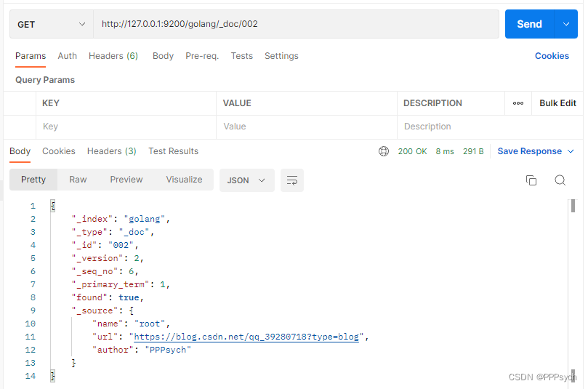Open the Tests tab

[241, 56]
